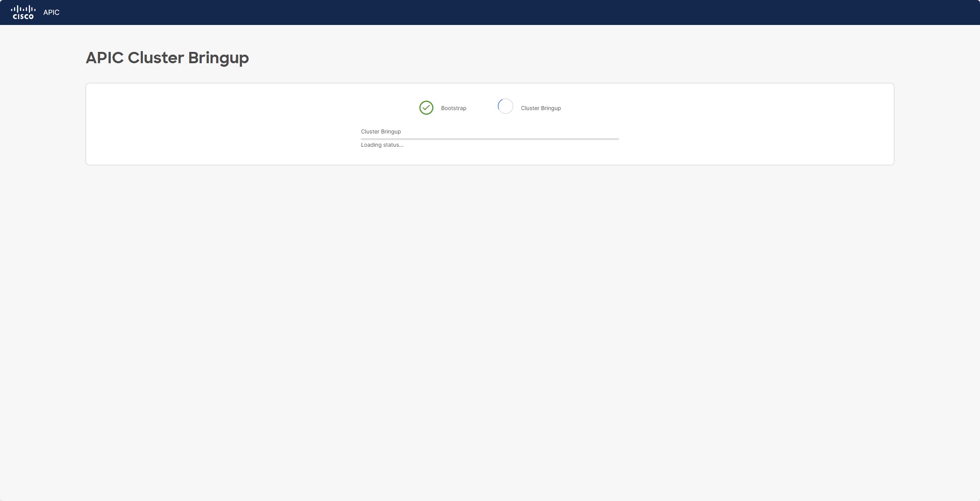Click the word 'cisco' under logo bars
The image size is (980, 501).
tap(23, 16)
